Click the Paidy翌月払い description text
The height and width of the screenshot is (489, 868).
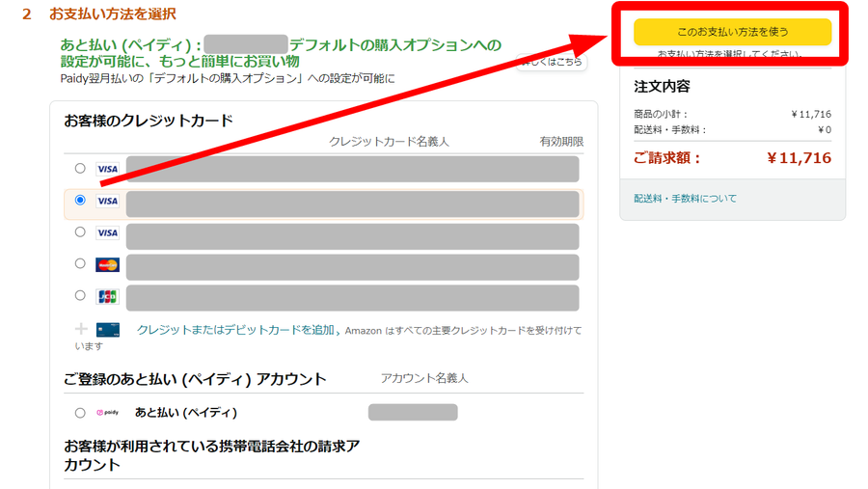click(x=228, y=78)
